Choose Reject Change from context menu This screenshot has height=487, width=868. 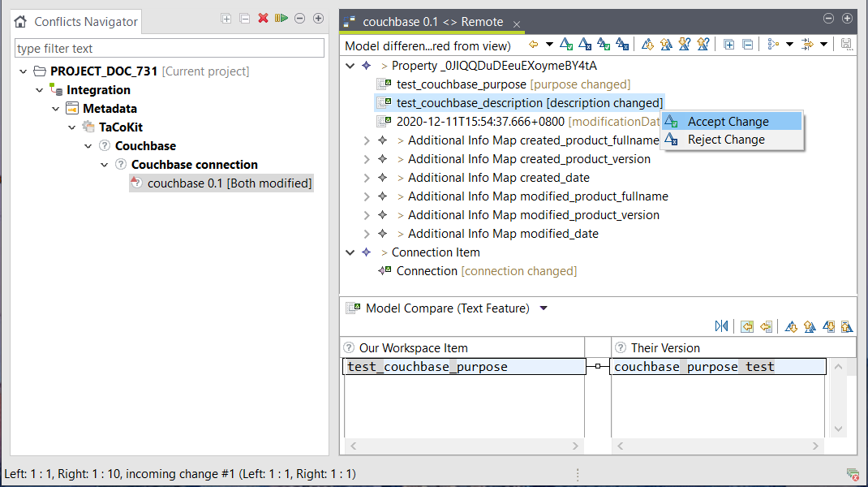[726, 140]
